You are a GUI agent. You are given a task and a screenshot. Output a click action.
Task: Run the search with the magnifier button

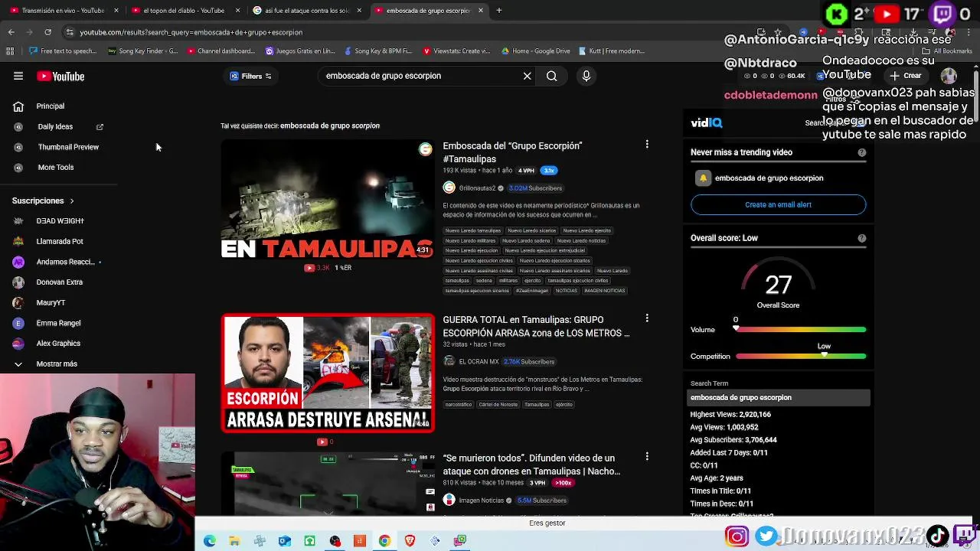(551, 76)
